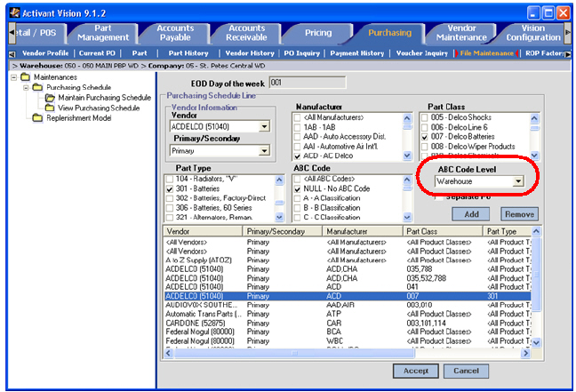The width and height of the screenshot is (576, 392).
Task: Sort by the Primary/Secondary column header
Action: 283,231
